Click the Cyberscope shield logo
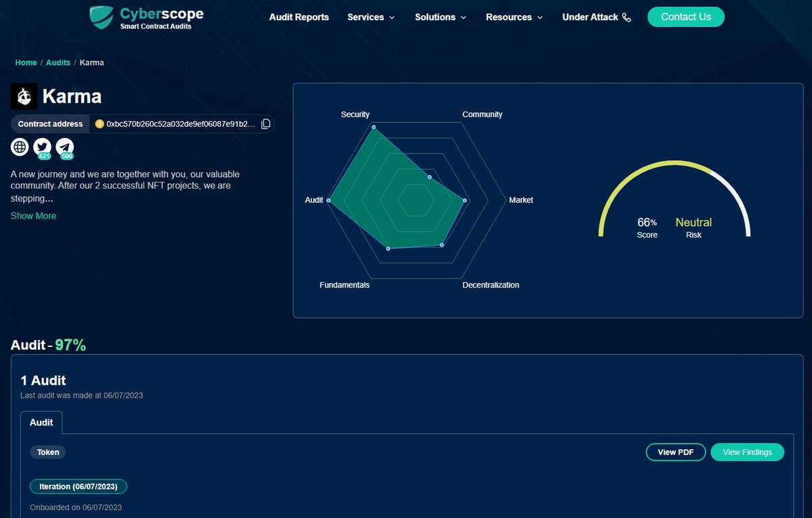This screenshot has height=518, width=812. coord(101,17)
